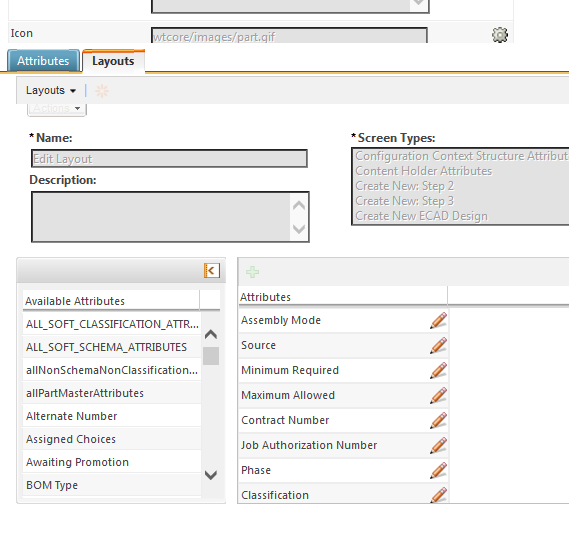Screen dimensions: 569x539
Task: Click Description scroll down arrow
Action: point(299,229)
